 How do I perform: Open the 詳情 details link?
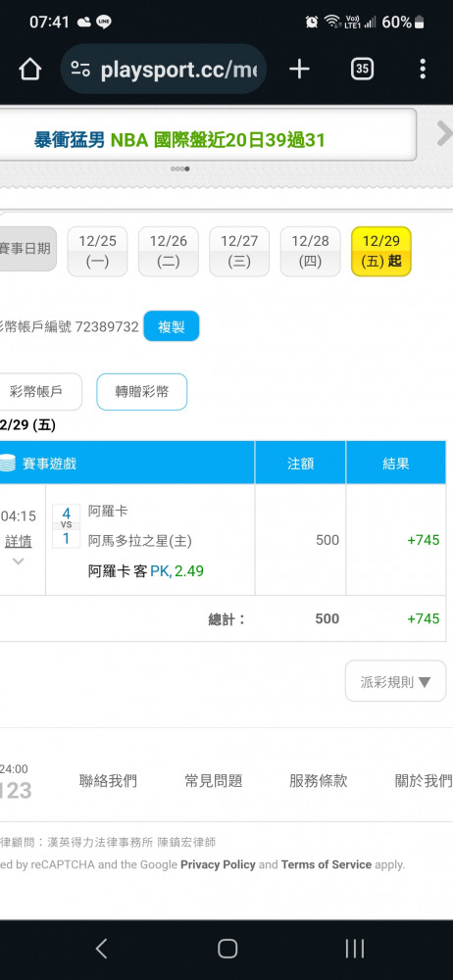(x=19, y=541)
